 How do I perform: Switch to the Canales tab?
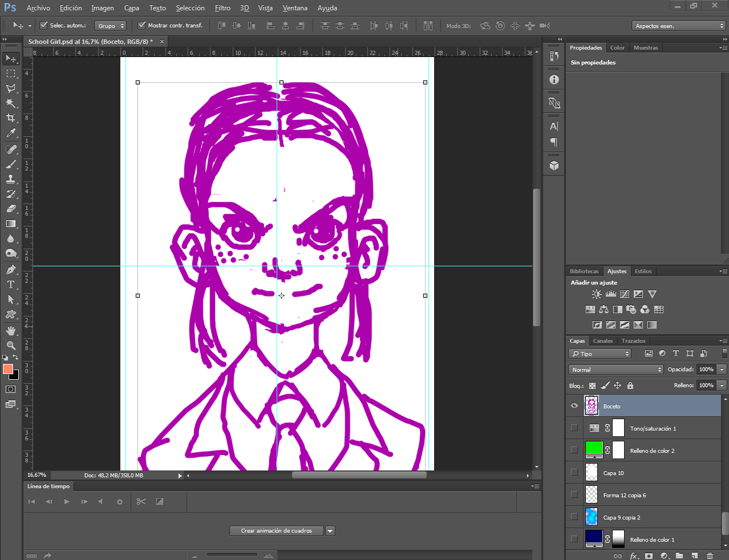(x=603, y=341)
